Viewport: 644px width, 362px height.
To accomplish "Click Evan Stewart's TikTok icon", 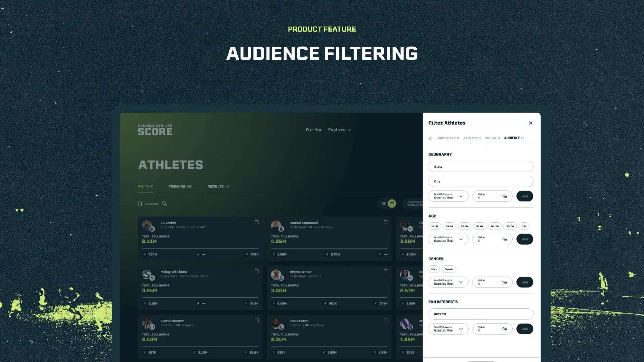I will [194, 352].
